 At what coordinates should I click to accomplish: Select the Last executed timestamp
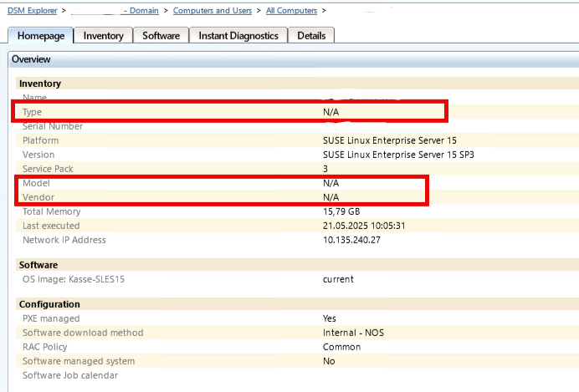tap(364, 226)
